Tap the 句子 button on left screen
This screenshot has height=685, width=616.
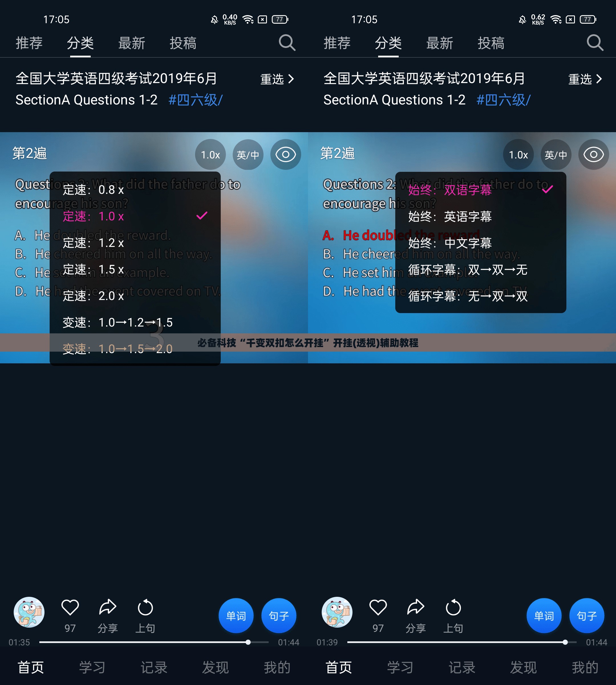279,616
